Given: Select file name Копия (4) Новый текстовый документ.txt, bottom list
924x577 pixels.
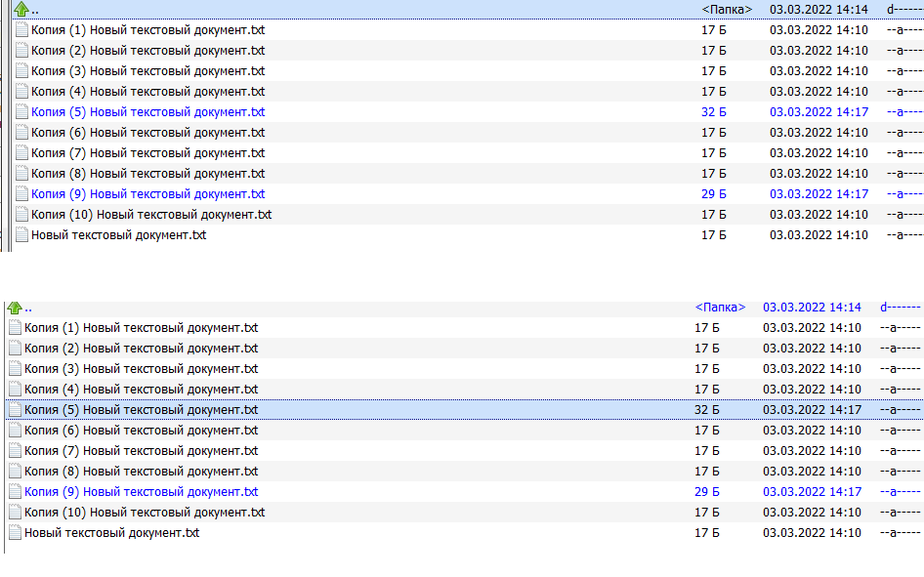Looking at the screenshot, I should pos(141,390).
